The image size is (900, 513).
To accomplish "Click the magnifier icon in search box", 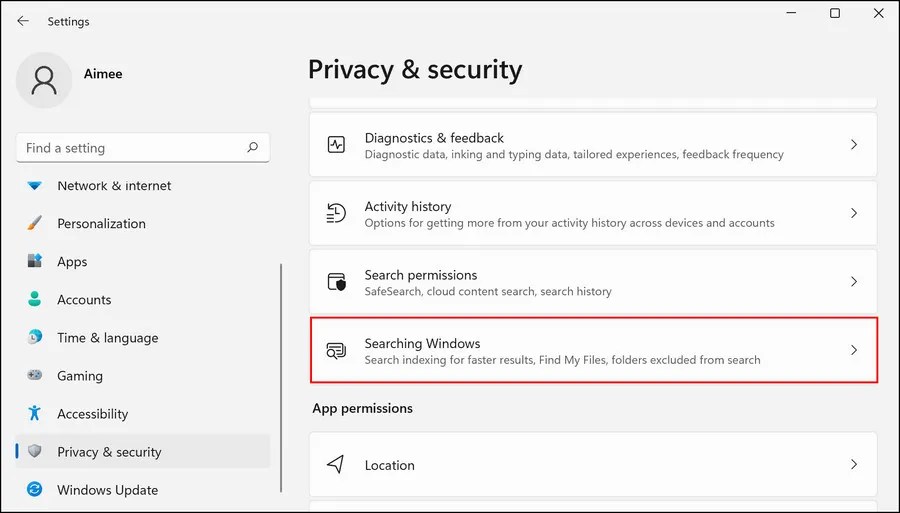I will (253, 147).
